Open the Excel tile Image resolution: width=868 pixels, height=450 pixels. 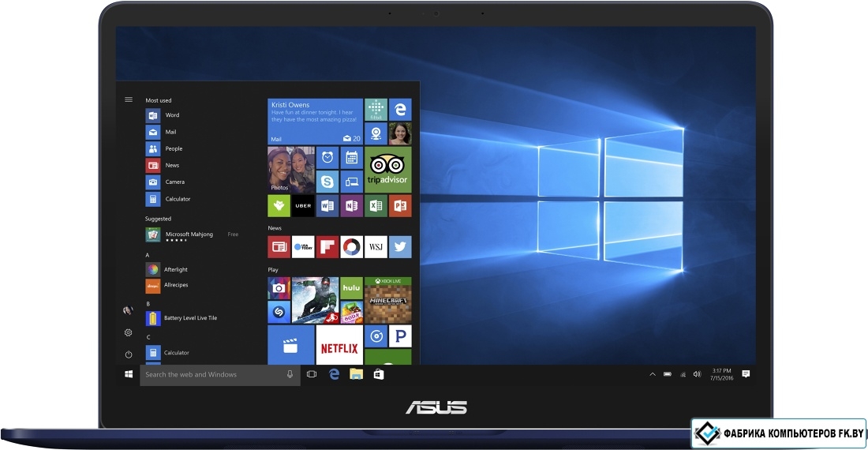click(376, 205)
